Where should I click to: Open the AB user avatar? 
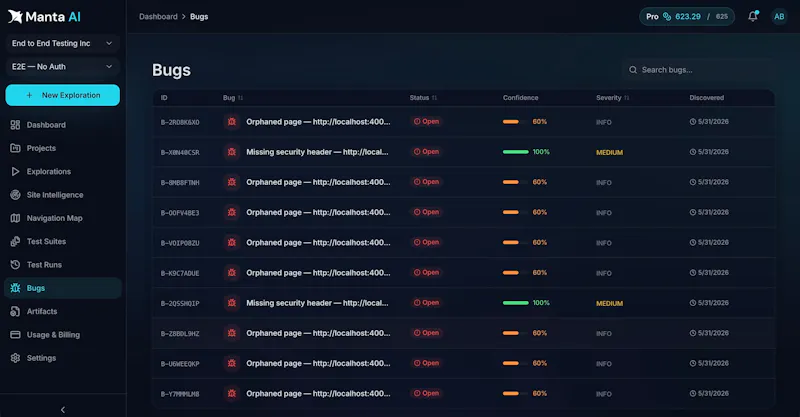tap(779, 16)
